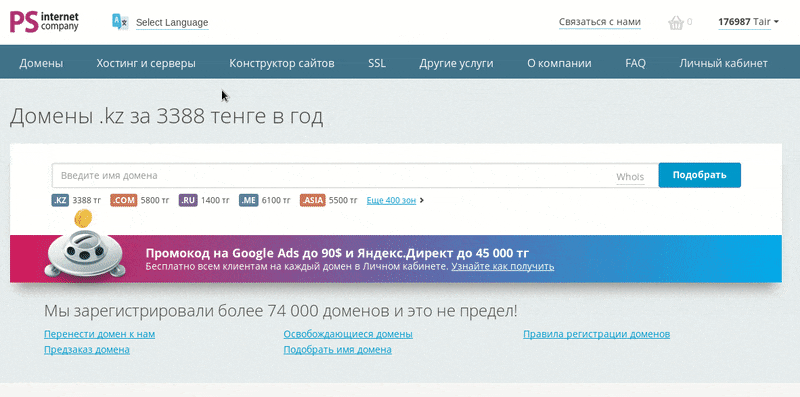Expand the arrow next to Еще 400 зон
Viewport: 800px width, 397px height.
coord(421,201)
